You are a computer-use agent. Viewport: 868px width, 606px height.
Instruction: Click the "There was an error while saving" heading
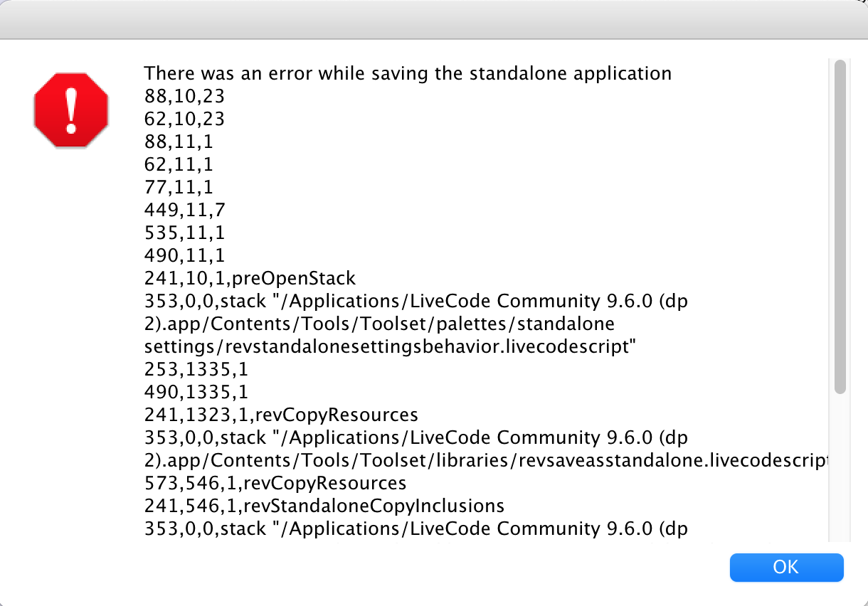coord(408,73)
